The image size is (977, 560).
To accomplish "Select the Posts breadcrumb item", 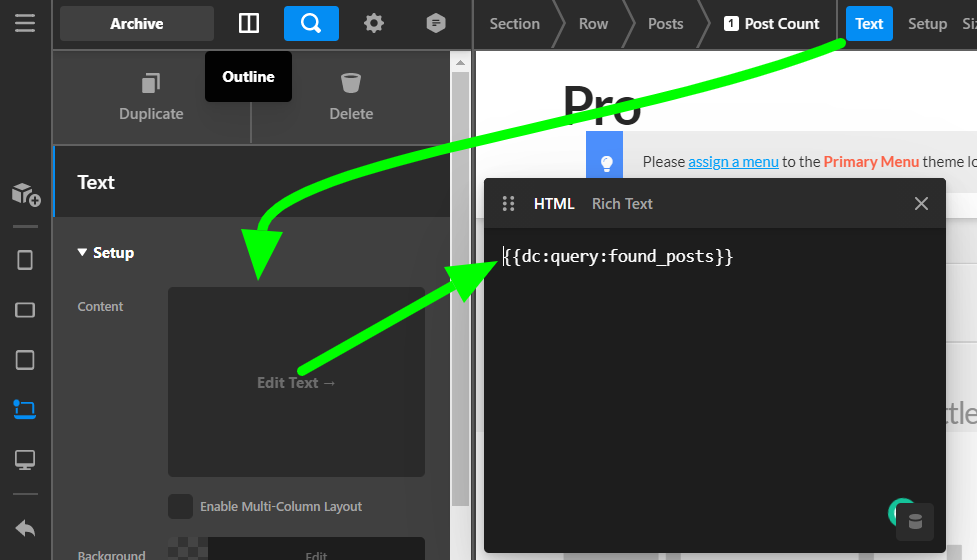I will tap(665, 24).
